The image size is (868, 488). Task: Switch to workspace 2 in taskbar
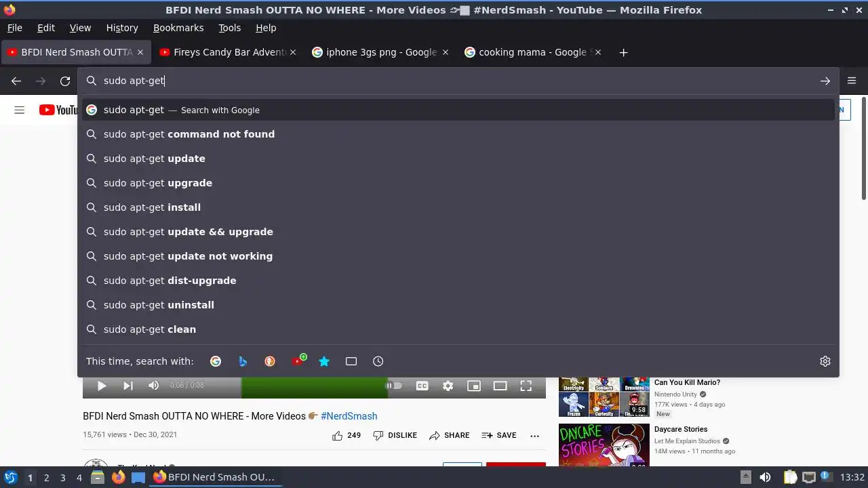point(46,477)
